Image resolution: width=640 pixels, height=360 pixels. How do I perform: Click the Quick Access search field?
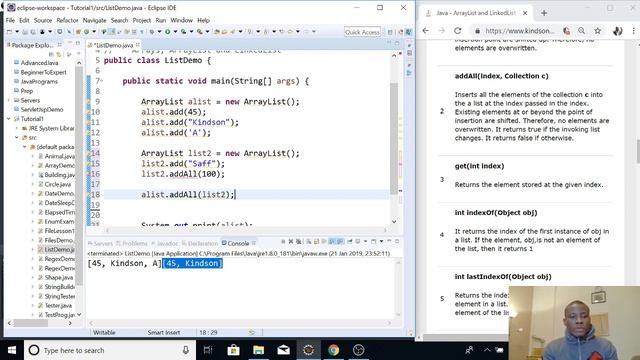click(362, 32)
